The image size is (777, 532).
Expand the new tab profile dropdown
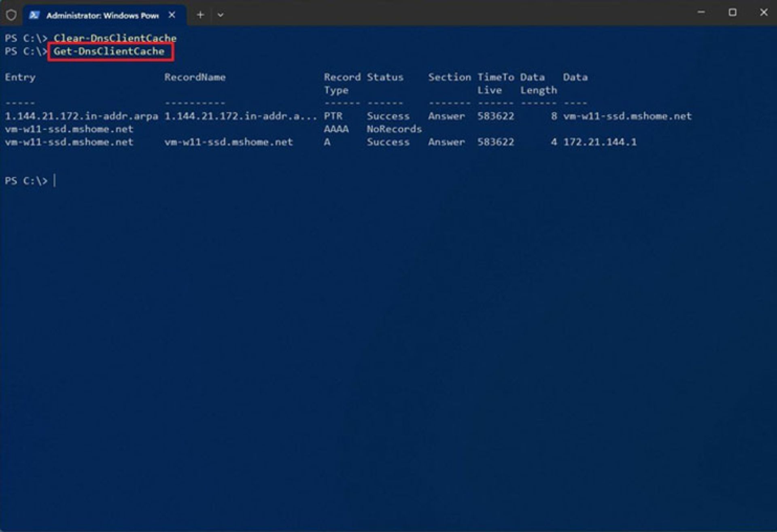click(221, 15)
